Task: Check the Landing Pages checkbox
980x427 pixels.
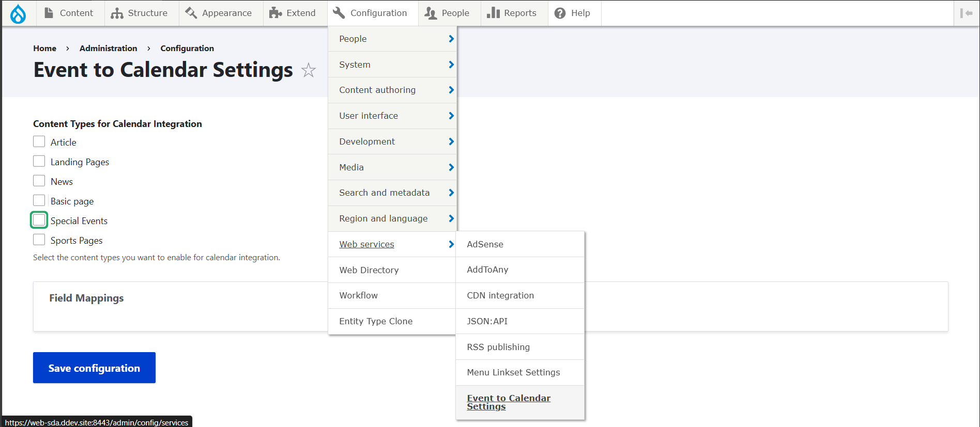Action: pyautogui.click(x=39, y=161)
